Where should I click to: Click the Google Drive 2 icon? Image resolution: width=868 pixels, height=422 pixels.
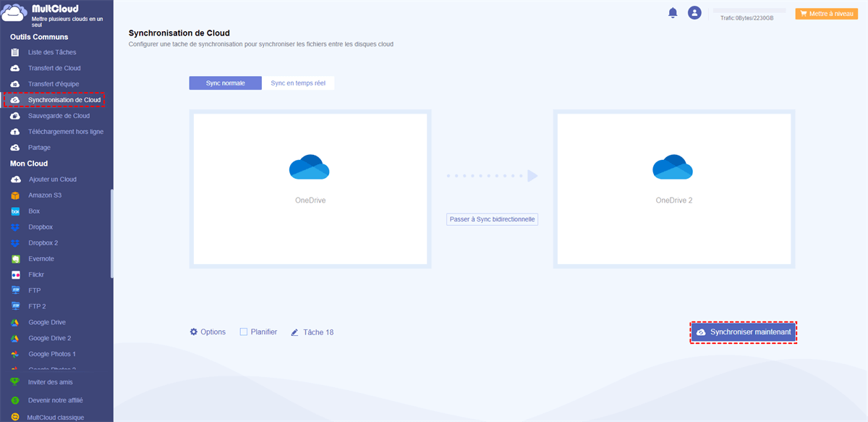[x=15, y=338]
